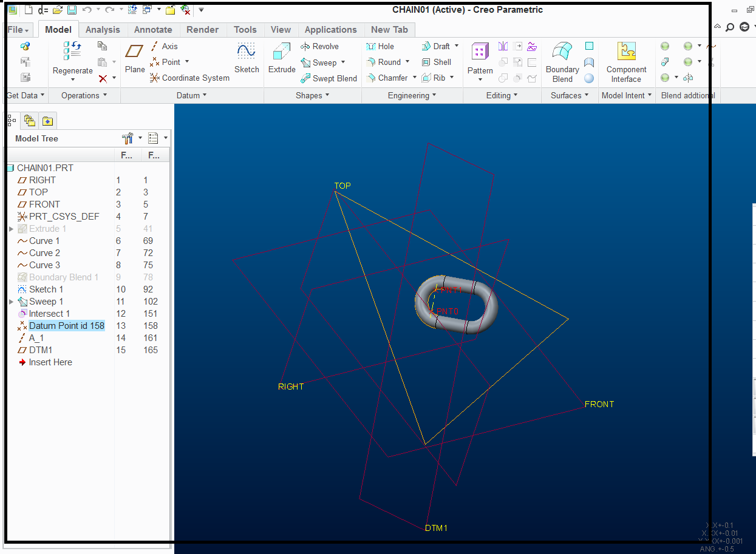
Task: Open the Point dropdown arrow
Action: 187,62
